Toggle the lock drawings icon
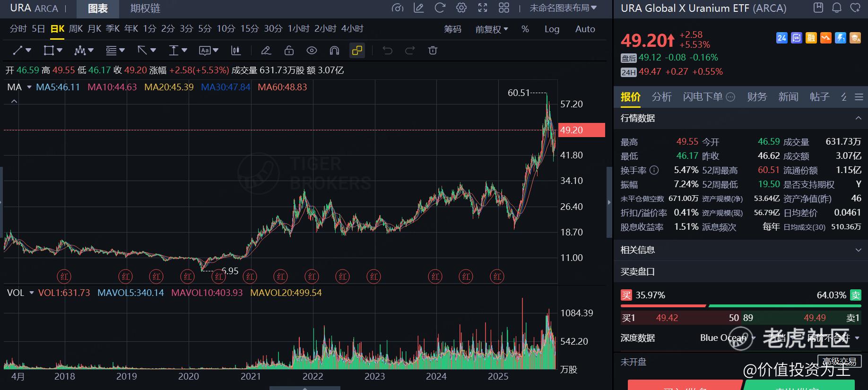The height and width of the screenshot is (390, 868). 289,50
